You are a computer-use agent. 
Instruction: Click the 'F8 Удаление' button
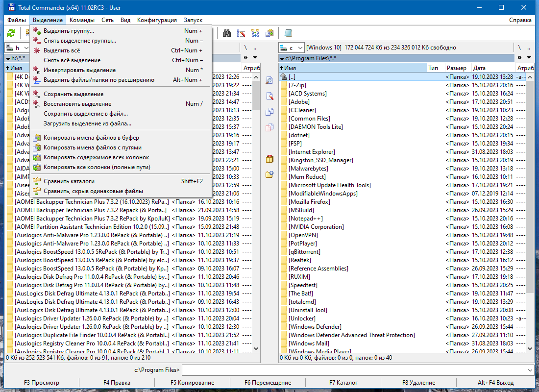point(418,382)
